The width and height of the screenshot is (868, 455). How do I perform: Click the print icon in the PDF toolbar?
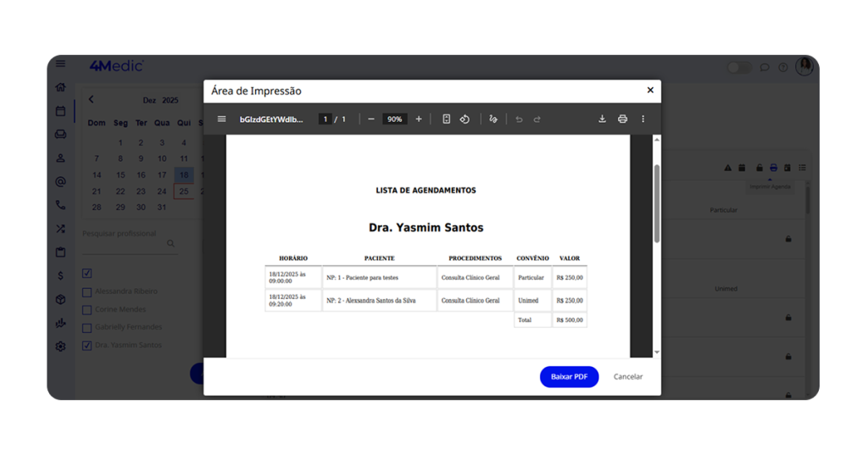[x=622, y=119]
